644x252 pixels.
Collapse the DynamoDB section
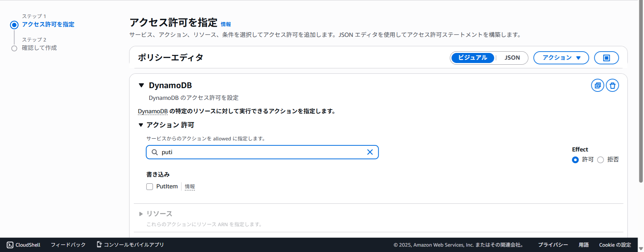point(141,85)
